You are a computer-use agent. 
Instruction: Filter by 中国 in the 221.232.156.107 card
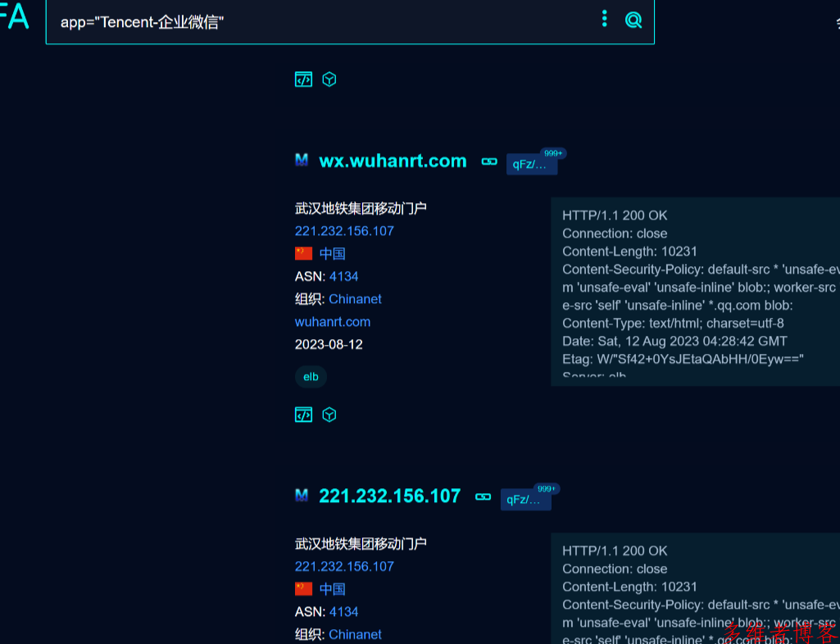pos(333,589)
